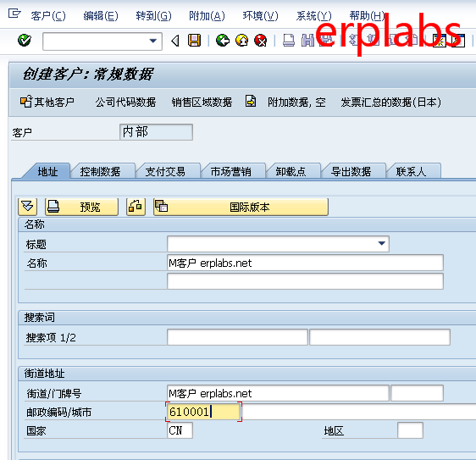Click the 国际版本 button
476x460 pixels.
(241, 207)
